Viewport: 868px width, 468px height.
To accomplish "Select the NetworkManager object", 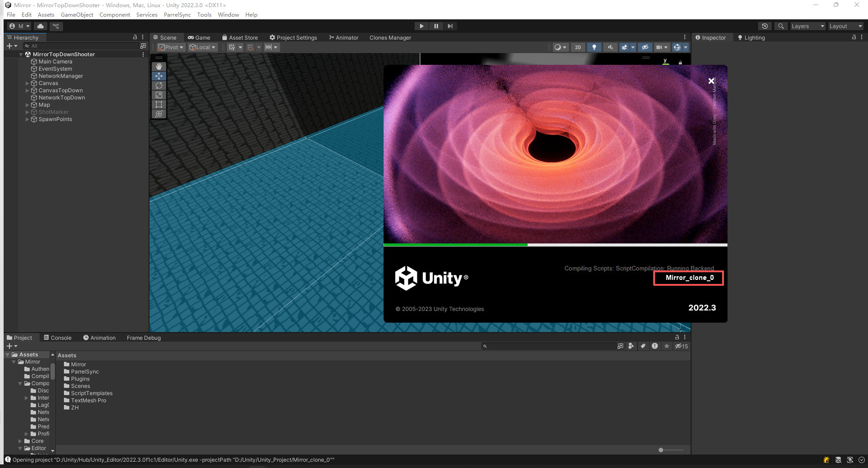I will 60,76.
